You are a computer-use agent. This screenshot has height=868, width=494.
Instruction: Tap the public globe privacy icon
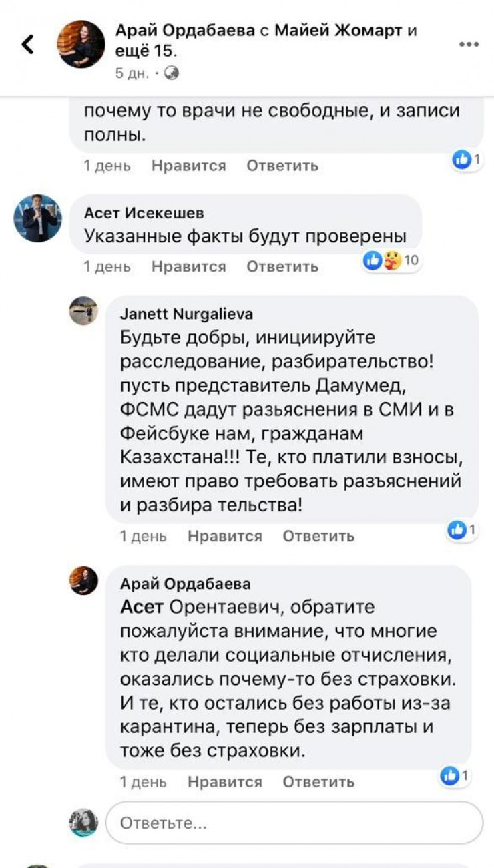pyautogui.click(x=172, y=73)
